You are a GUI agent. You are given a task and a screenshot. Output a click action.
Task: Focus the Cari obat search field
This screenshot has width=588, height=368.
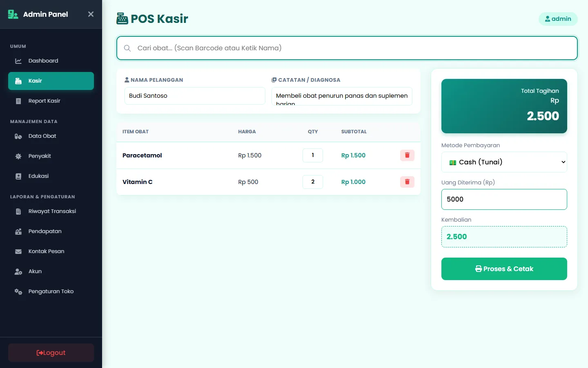pyautogui.click(x=347, y=48)
